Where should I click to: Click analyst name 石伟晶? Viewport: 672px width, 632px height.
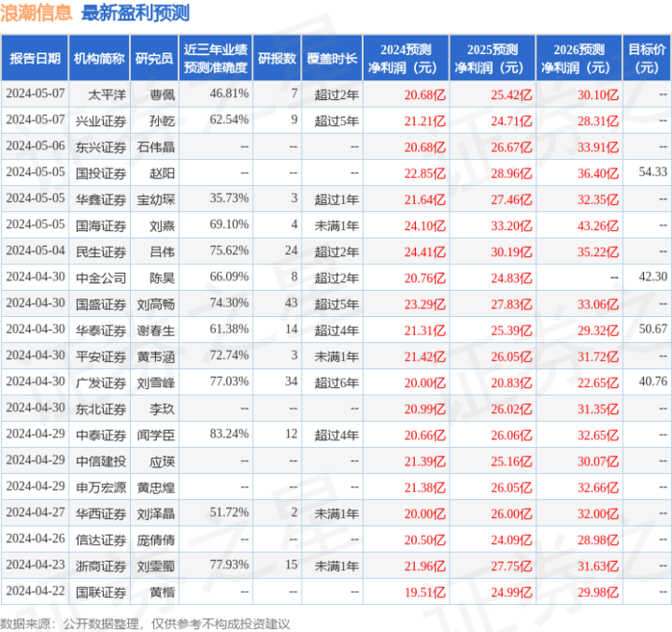click(155, 147)
